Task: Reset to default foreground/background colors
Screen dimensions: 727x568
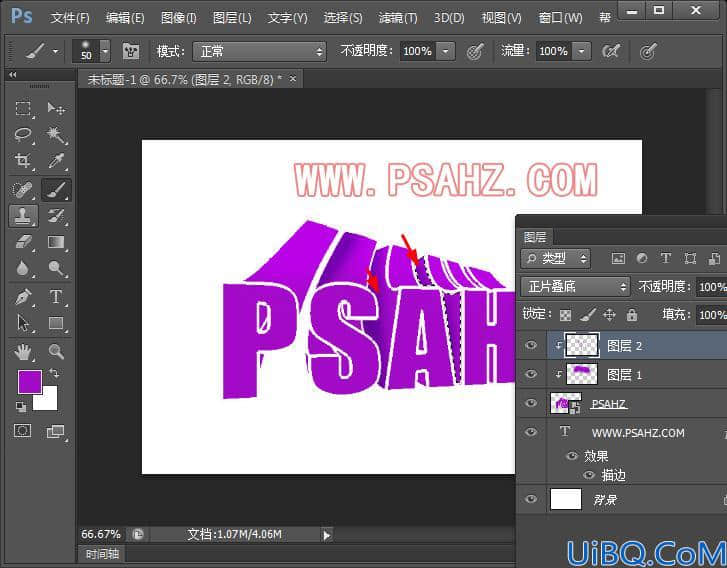Action: (x=21, y=407)
